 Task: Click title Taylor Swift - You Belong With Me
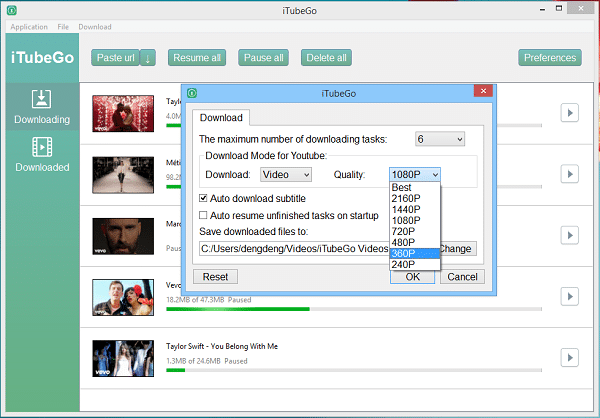point(222,346)
